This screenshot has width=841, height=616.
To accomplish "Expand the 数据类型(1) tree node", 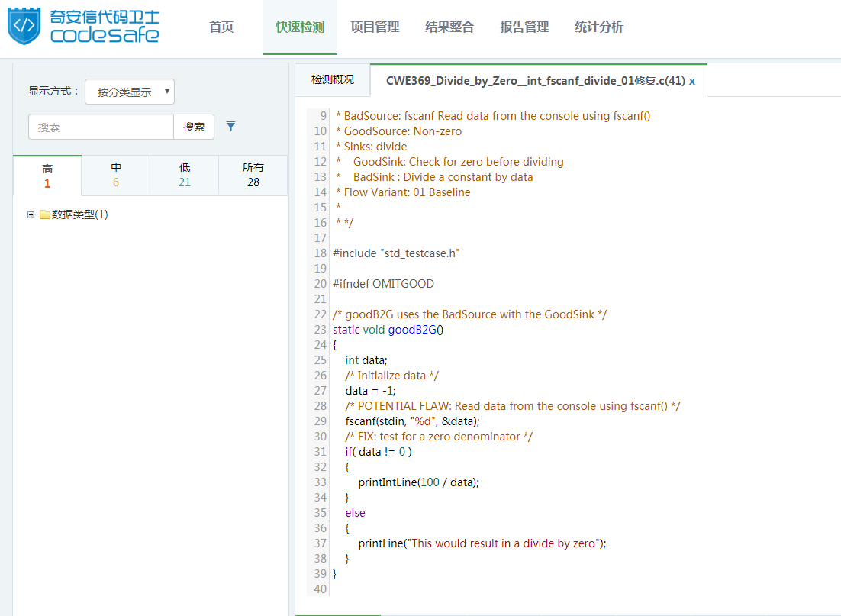I will 31,215.
